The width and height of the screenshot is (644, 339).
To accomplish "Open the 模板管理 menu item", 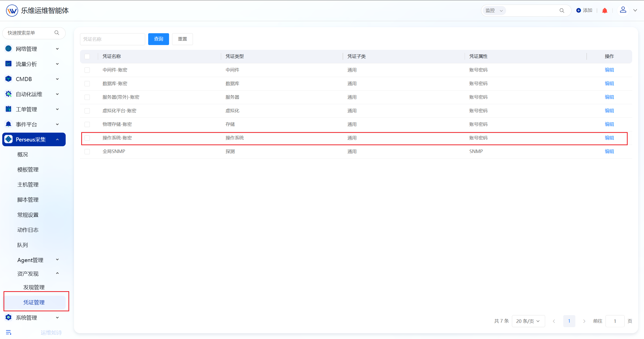I will [28, 170].
